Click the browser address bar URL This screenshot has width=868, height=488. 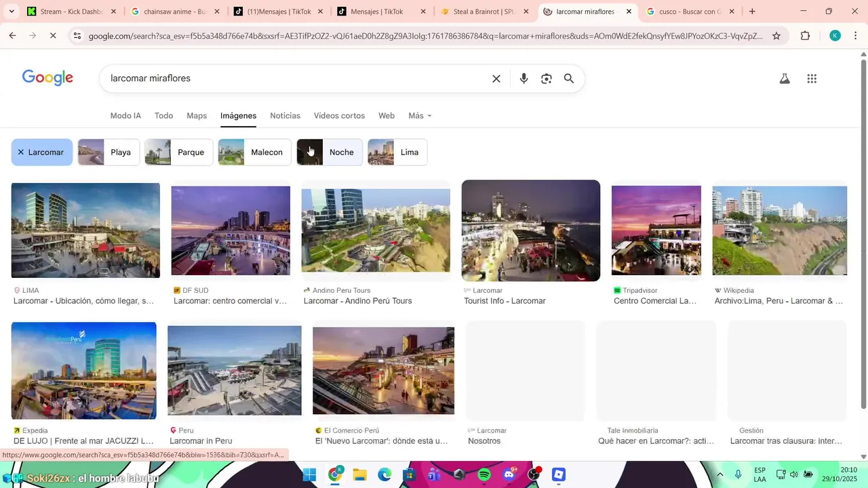[426, 36]
